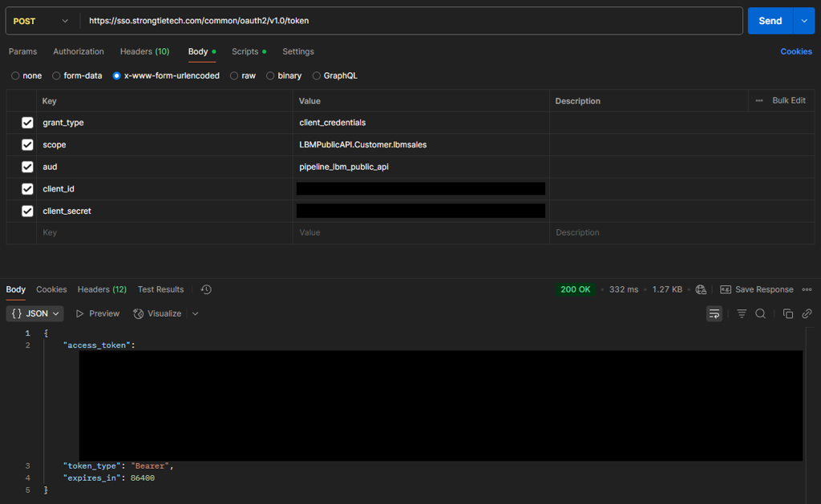821x504 pixels.
Task: Disable the client_secret row checkbox
Action: click(x=27, y=211)
